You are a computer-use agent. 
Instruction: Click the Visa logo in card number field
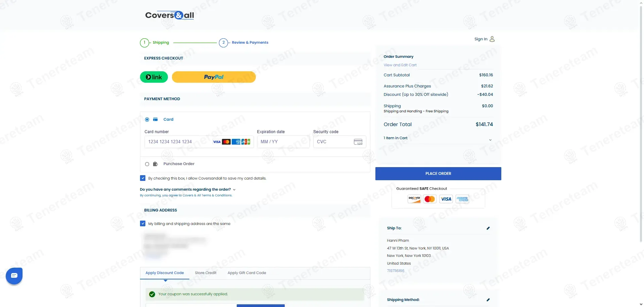(x=217, y=142)
